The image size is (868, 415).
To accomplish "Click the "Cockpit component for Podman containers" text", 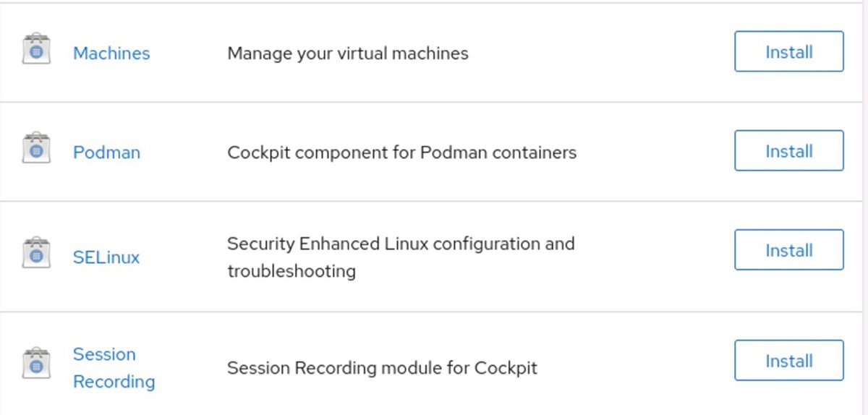I will (x=401, y=153).
